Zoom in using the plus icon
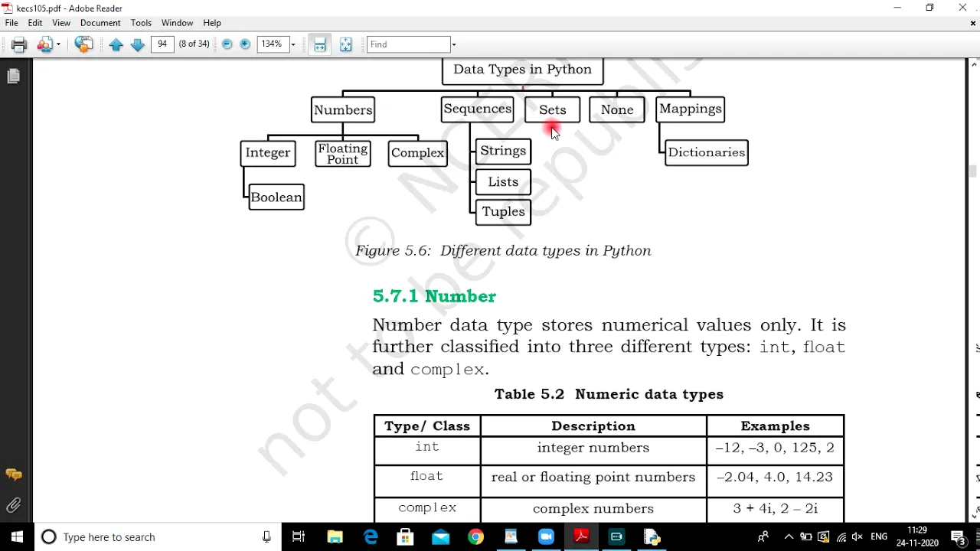Image resolution: width=980 pixels, height=551 pixels. pyautogui.click(x=245, y=44)
